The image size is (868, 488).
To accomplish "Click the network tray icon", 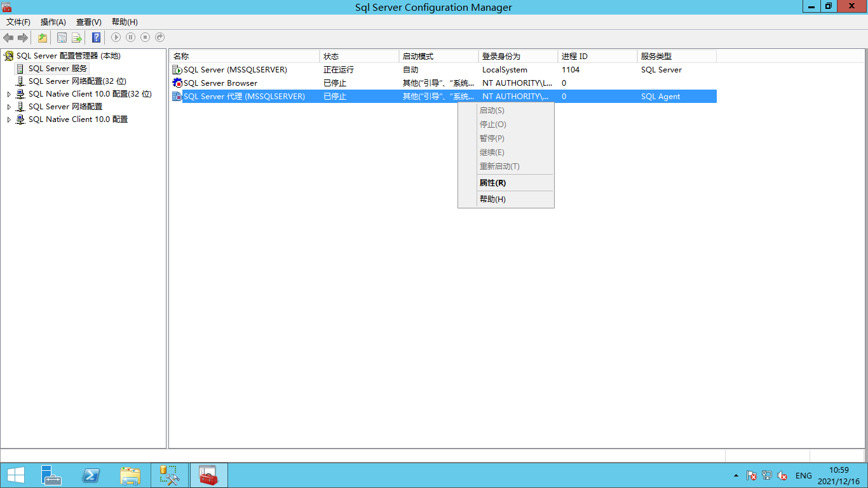I will pos(767,475).
